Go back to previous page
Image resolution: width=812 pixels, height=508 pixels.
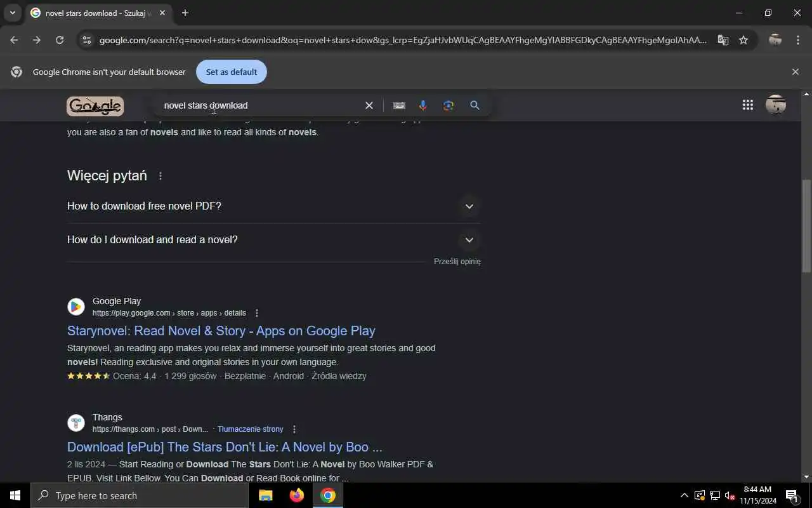(14, 40)
